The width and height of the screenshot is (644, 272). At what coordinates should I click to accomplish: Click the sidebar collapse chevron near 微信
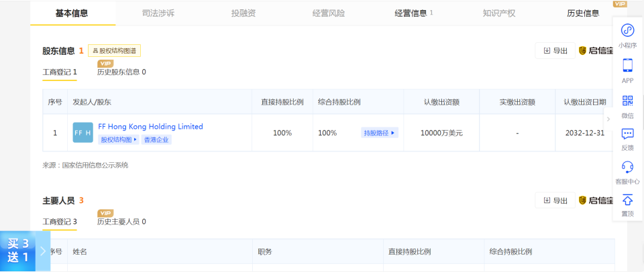pyautogui.click(x=608, y=119)
